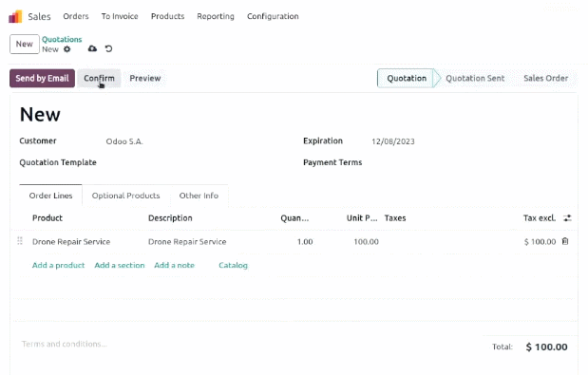
Task: Click the Drone Repair Service product cell
Action: pos(71,242)
